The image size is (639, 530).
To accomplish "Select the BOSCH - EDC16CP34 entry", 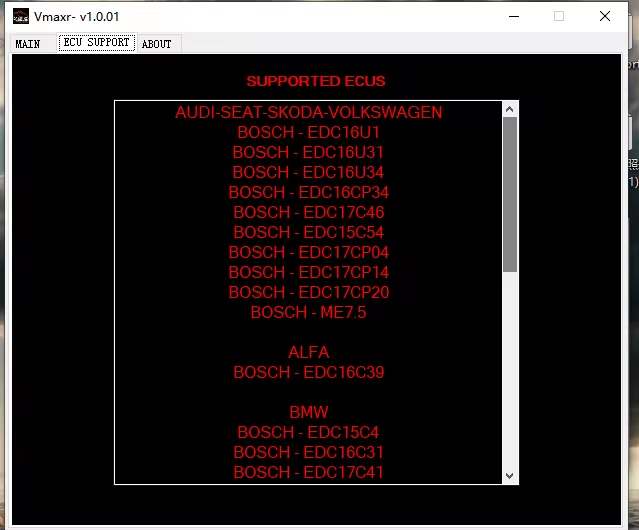I will pyautogui.click(x=308, y=192).
